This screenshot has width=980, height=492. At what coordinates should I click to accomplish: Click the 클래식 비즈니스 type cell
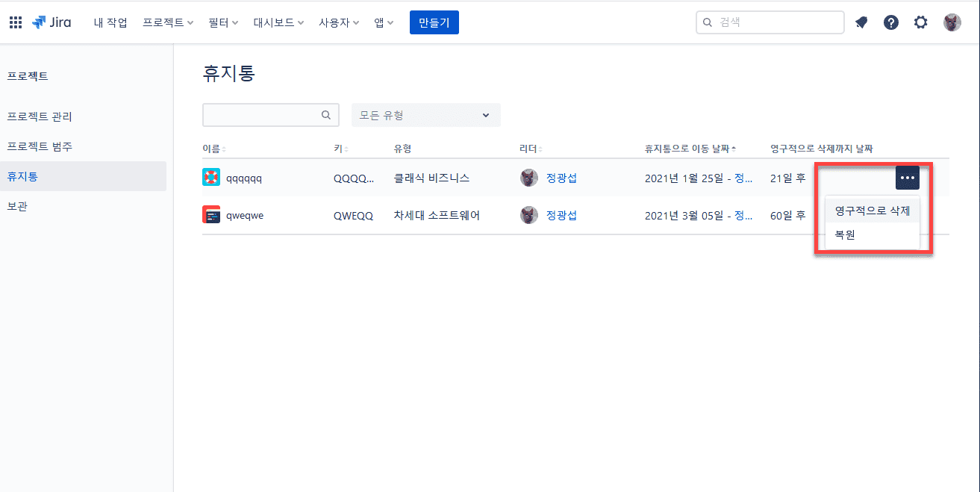coord(431,178)
